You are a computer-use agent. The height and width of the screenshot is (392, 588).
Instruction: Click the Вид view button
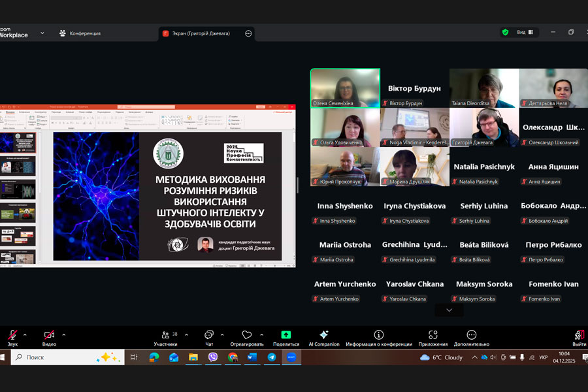pyautogui.click(x=521, y=32)
